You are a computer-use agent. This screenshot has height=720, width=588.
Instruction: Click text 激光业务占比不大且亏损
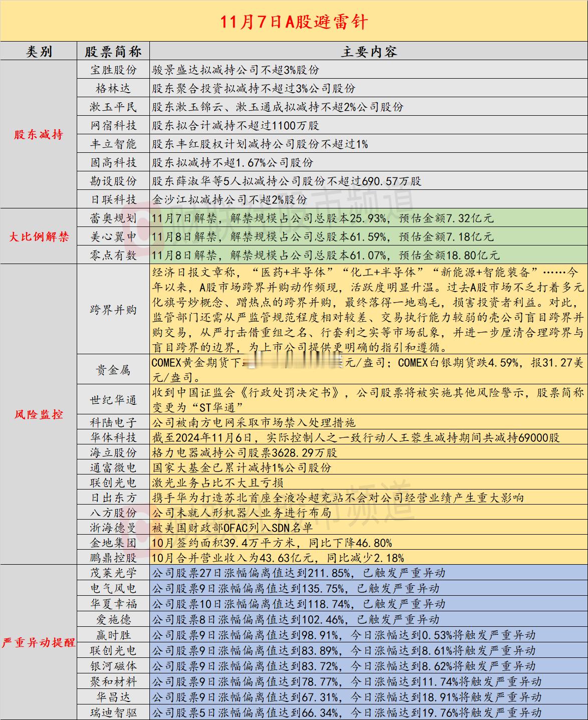click(x=218, y=483)
